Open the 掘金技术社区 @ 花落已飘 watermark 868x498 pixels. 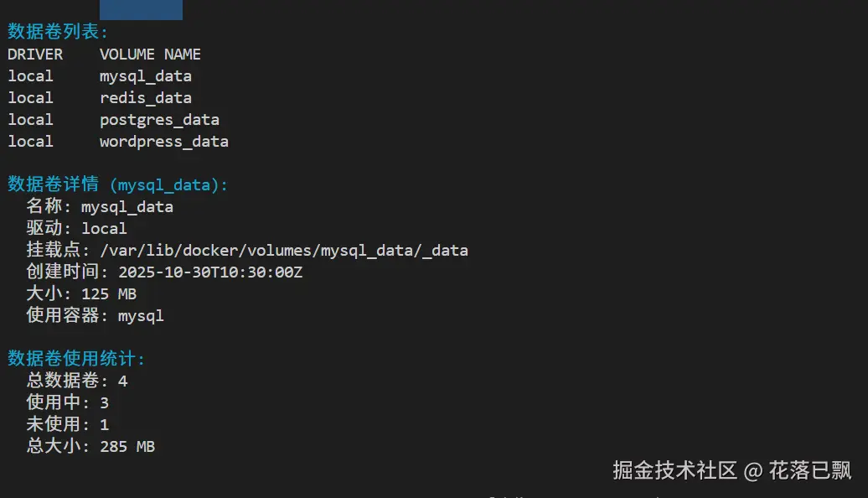click(x=731, y=470)
